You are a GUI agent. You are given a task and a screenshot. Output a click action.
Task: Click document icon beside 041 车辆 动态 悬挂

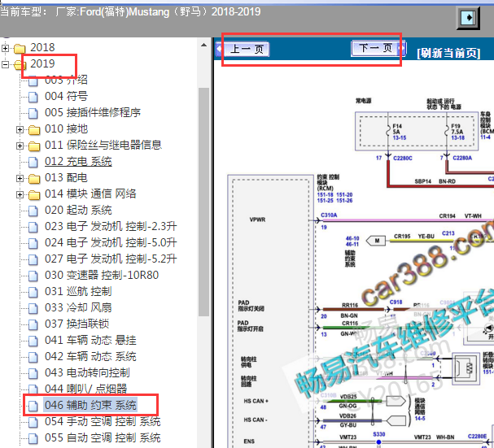(33, 341)
